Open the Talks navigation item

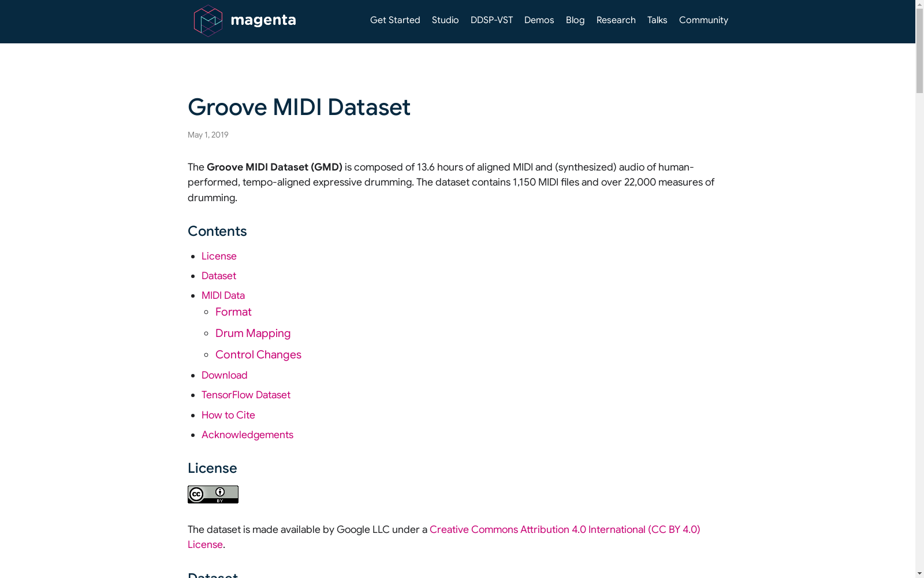pos(657,20)
